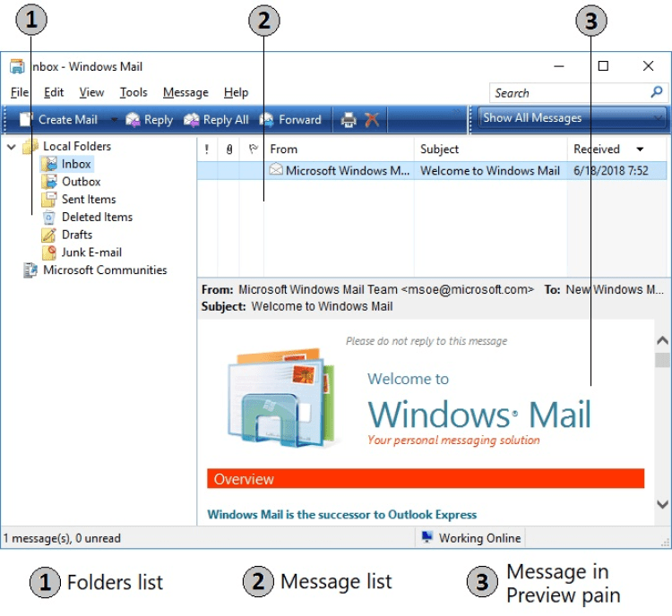Select the Outbox folder
The image size is (672, 616).
coord(81,182)
